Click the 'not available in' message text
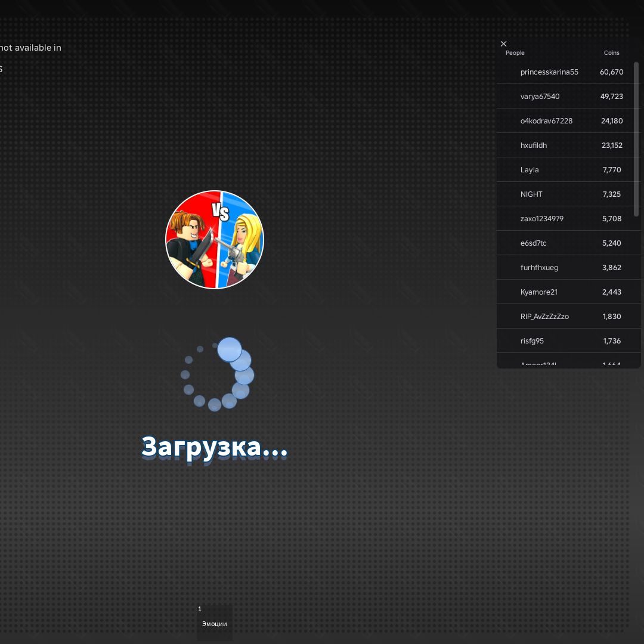The width and height of the screenshot is (644, 644). coord(30,48)
